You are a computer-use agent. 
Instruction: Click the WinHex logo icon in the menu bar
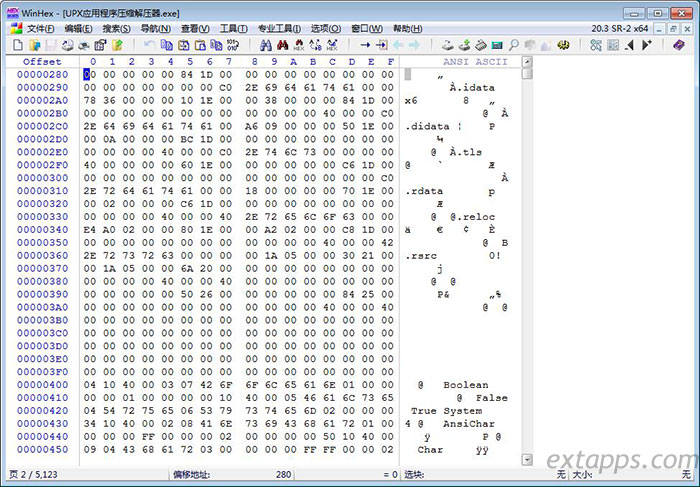(16, 29)
